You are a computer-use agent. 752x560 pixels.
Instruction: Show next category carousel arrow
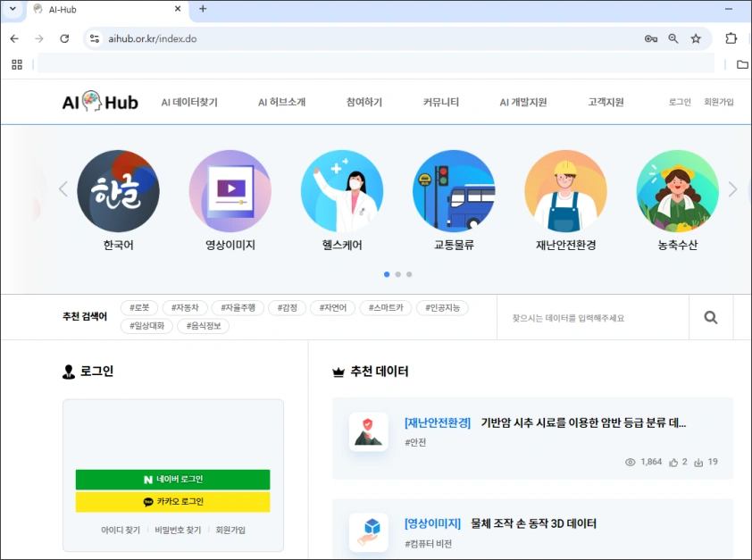pos(732,189)
